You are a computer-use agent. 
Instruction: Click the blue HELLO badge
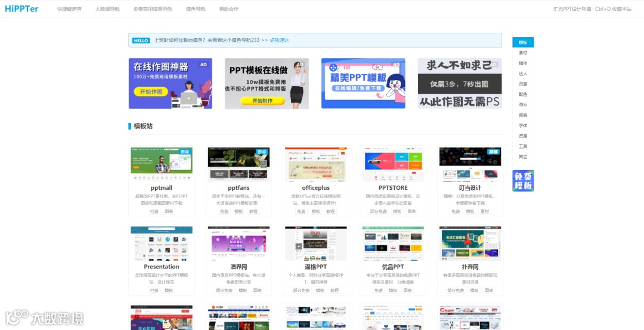pyautogui.click(x=141, y=40)
